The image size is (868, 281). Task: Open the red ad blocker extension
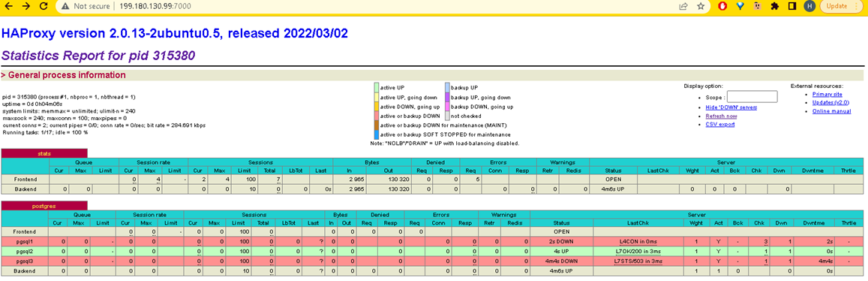coord(722,6)
